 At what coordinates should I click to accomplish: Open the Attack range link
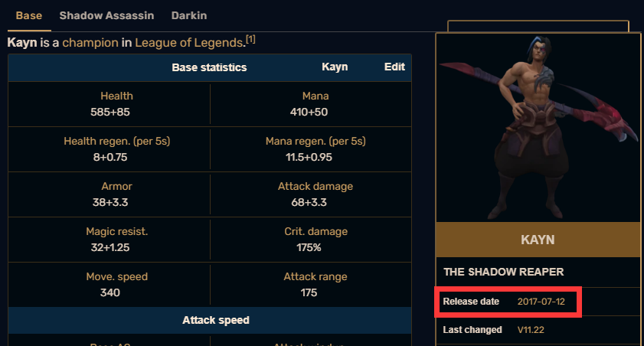click(315, 276)
